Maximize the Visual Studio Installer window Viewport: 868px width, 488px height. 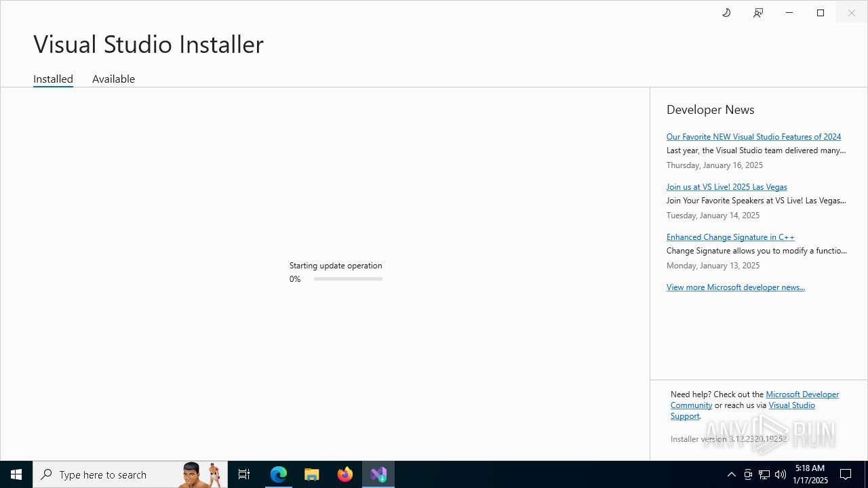tap(821, 13)
